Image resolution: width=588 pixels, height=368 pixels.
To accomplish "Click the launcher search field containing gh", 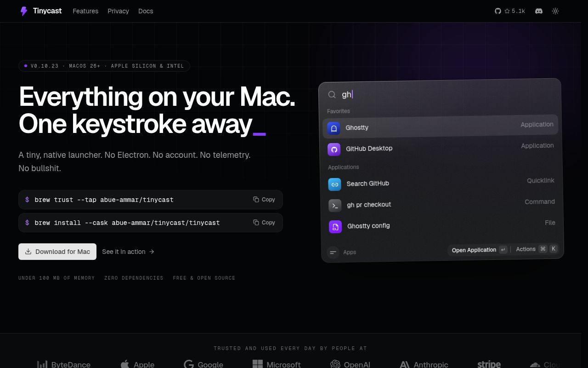I will pyautogui.click(x=440, y=94).
